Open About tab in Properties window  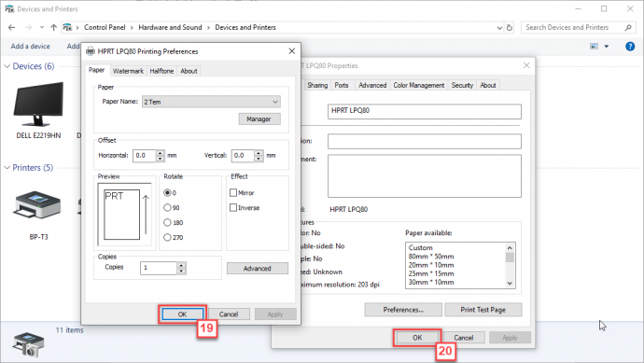point(488,85)
